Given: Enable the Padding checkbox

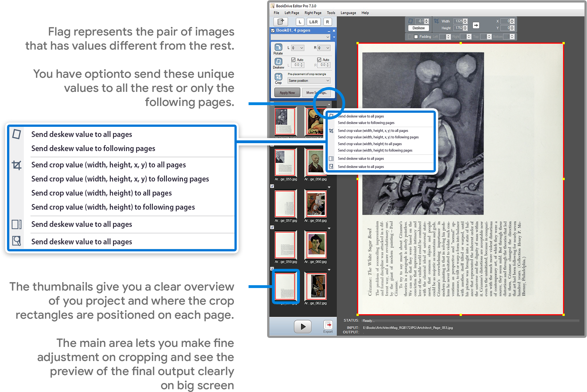Looking at the screenshot, I should 416,37.
